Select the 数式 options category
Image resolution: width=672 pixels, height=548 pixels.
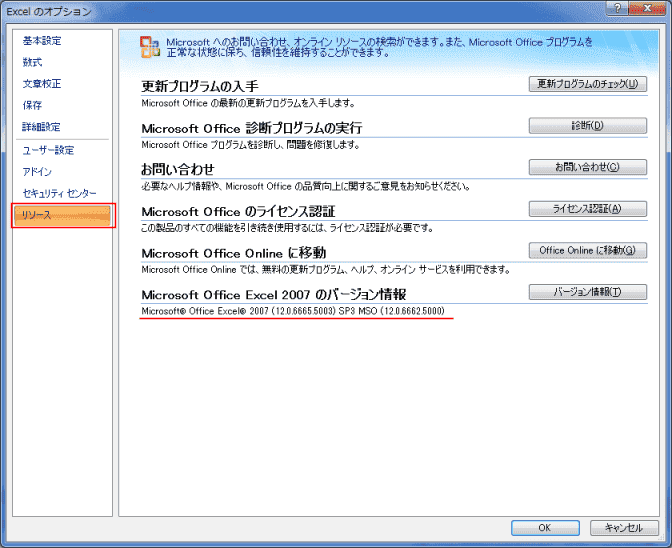pos(33,62)
